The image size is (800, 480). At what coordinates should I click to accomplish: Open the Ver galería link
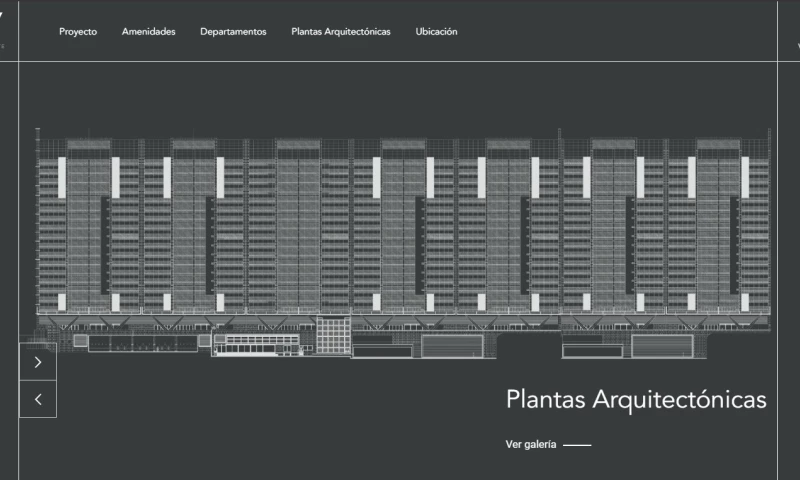point(548,444)
